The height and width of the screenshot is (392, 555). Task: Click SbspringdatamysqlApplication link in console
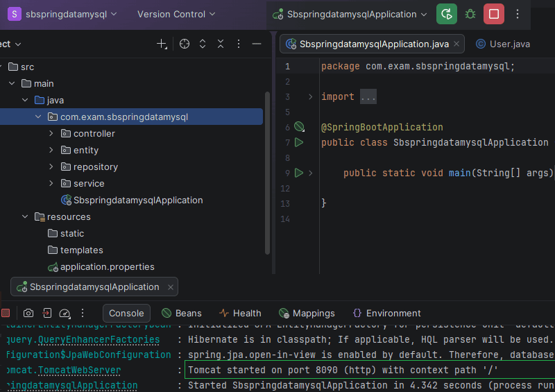pyautogui.click(x=72, y=385)
